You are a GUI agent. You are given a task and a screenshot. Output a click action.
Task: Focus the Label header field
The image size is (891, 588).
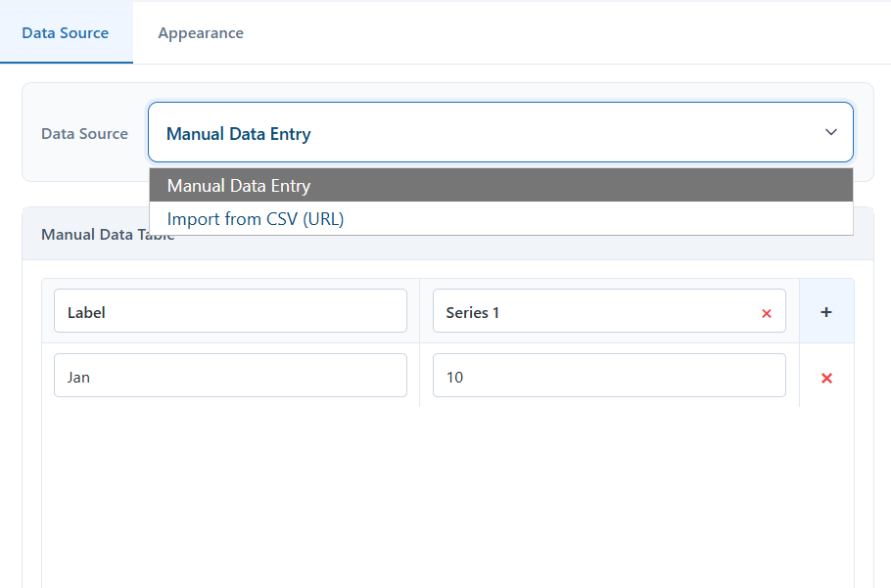(x=230, y=311)
